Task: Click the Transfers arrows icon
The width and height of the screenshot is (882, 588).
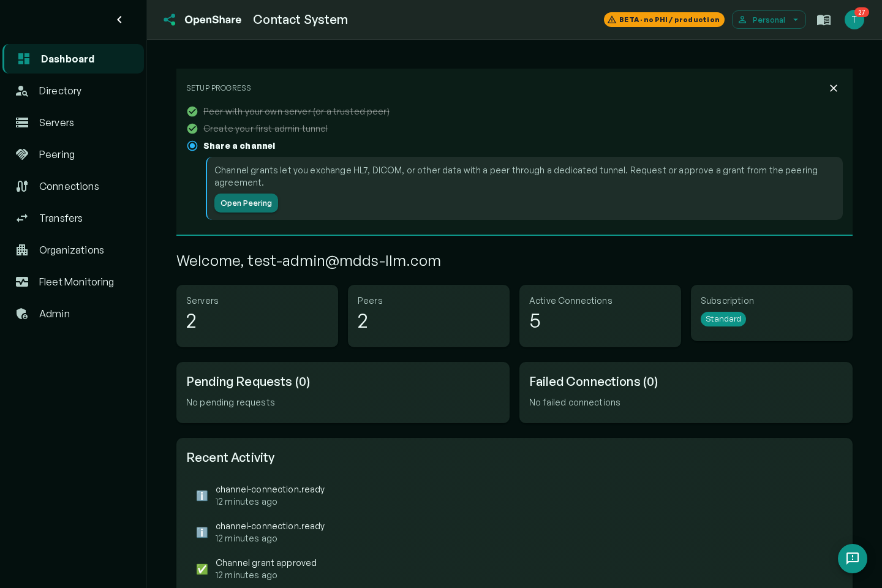Action: pos(22,218)
